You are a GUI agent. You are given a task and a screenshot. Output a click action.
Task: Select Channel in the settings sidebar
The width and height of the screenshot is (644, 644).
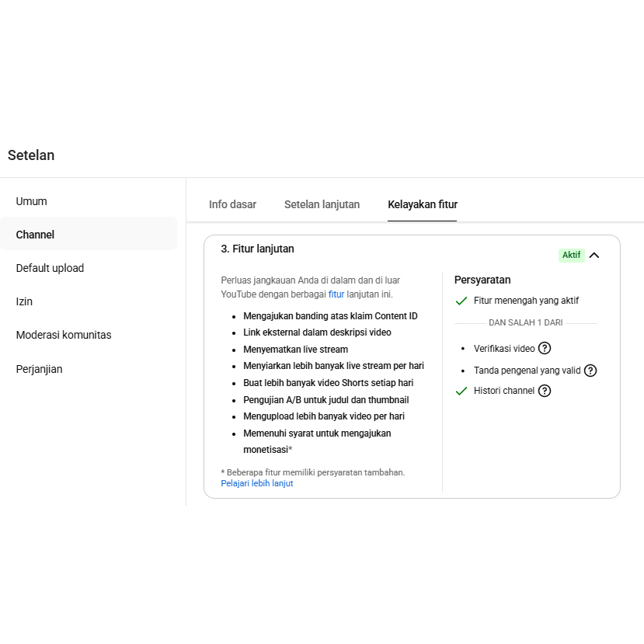tap(35, 235)
